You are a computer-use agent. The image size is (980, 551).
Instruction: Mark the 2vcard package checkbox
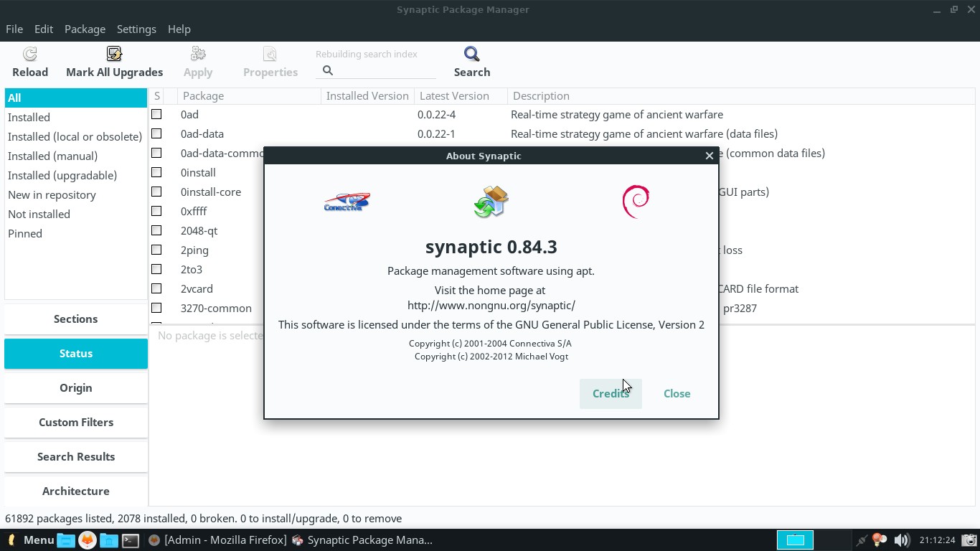tap(156, 288)
